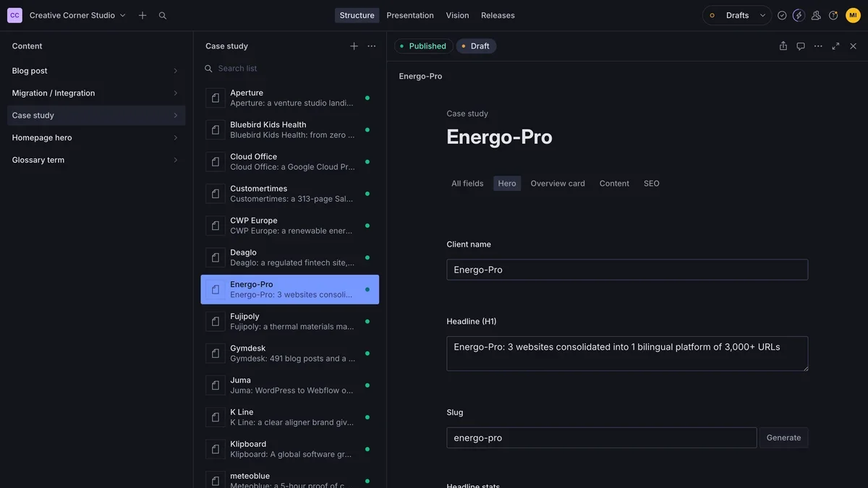This screenshot has height=488, width=868.
Task: Open search with the top bar magnifier icon
Action: pos(163,15)
